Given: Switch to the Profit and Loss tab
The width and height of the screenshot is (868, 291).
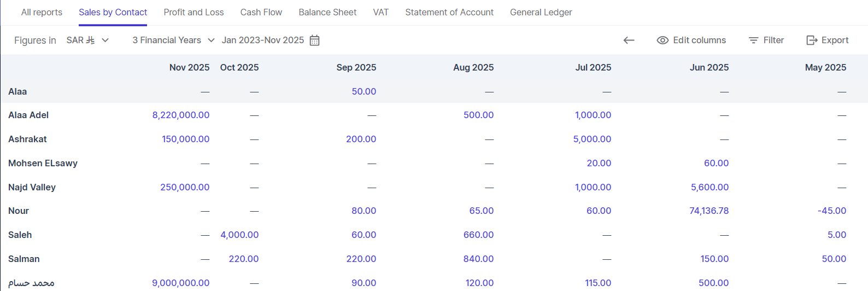Looking at the screenshot, I should (193, 12).
